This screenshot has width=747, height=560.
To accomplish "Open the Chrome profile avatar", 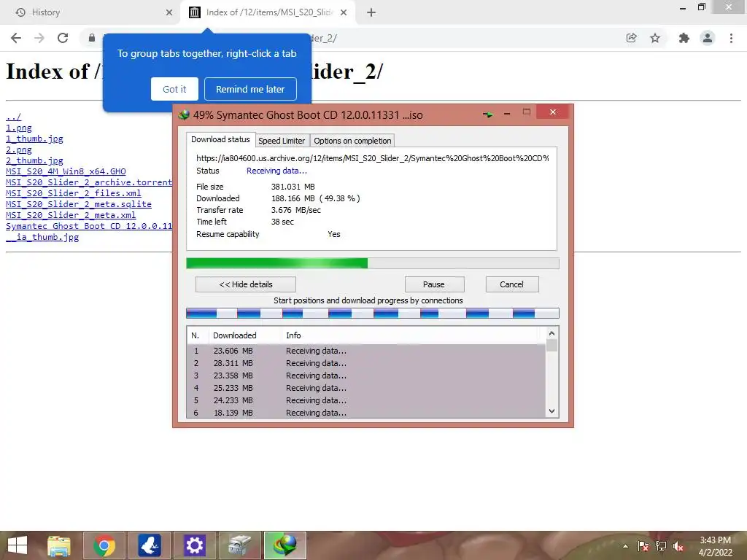I will [x=708, y=38].
